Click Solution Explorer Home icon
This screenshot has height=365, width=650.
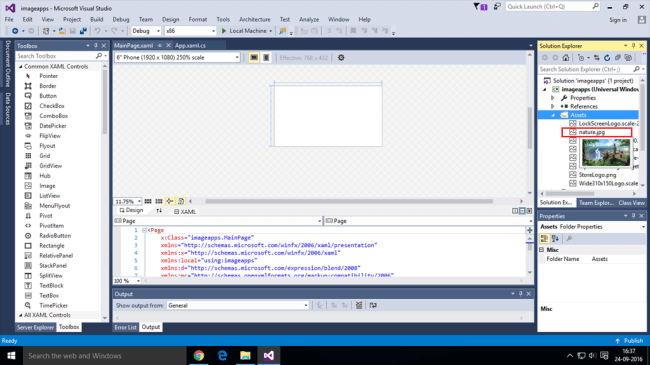[x=565, y=58]
